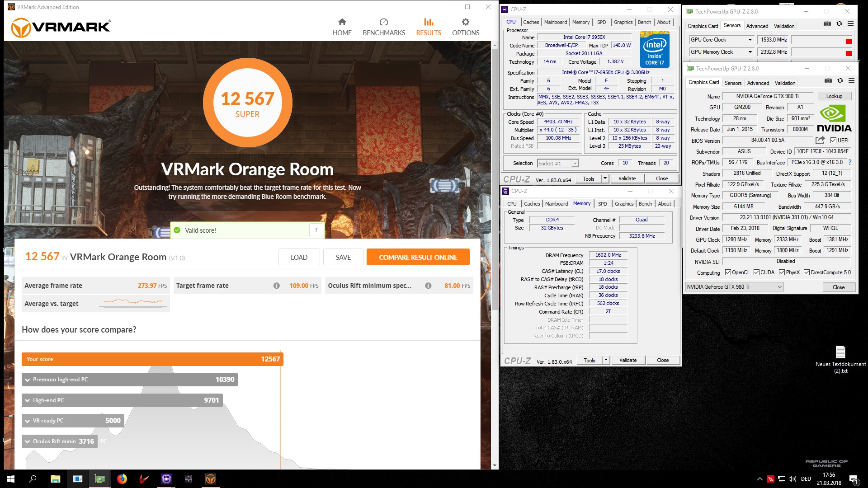The height and width of the screenshot is (488, 868).
Task: Open HOME house icon in VRMark
Action: [342, 22]
